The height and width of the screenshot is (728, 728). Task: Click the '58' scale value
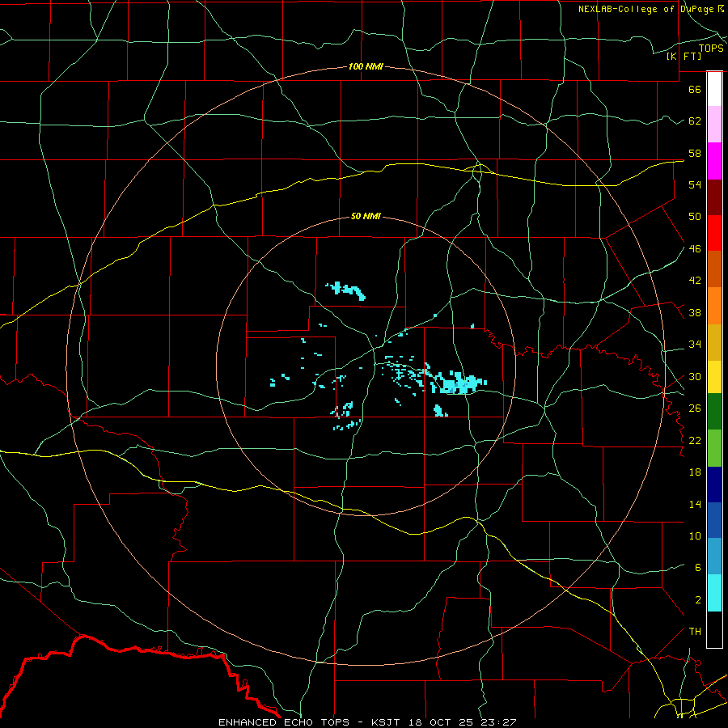coord(695,153)
